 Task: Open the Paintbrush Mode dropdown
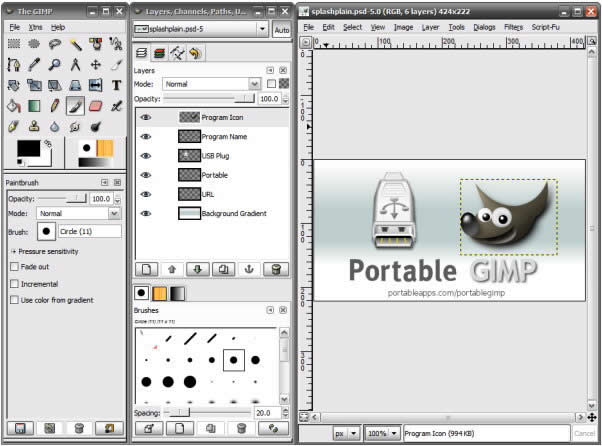tap(78, 213)
